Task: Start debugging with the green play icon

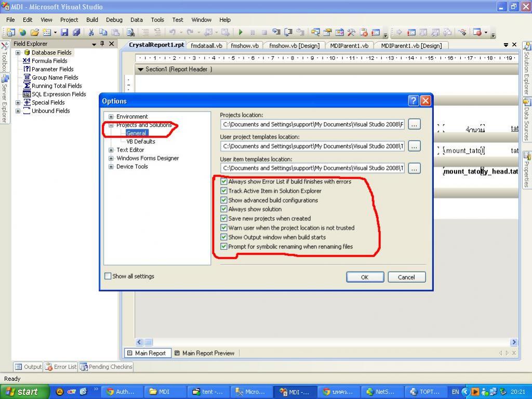Action: (241, 32)
